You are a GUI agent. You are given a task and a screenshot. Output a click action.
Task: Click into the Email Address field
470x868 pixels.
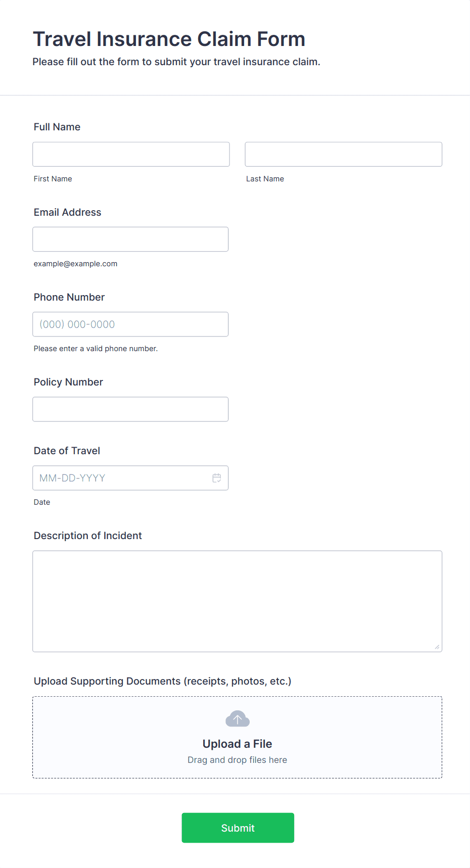(130, 239)
